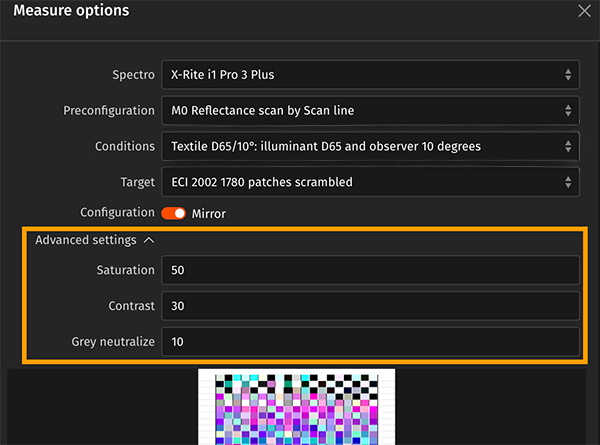This screenshot has height=445, width=600.
Task: Click the Grey neutralize input field
Action: [x=368, y=342]
